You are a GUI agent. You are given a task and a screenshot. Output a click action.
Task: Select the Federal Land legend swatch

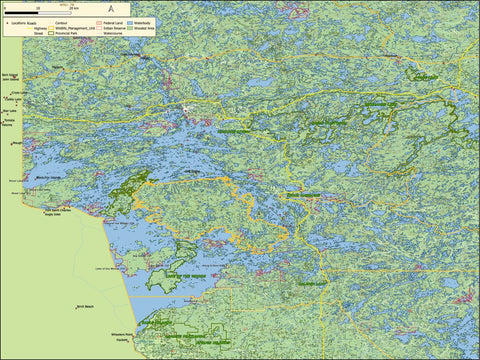coord(99,23)
